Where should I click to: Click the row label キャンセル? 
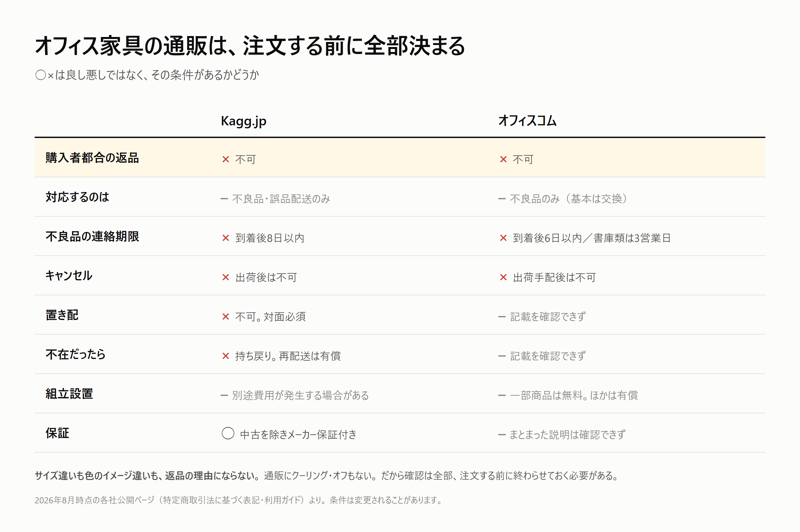click(x=69, y=275)
